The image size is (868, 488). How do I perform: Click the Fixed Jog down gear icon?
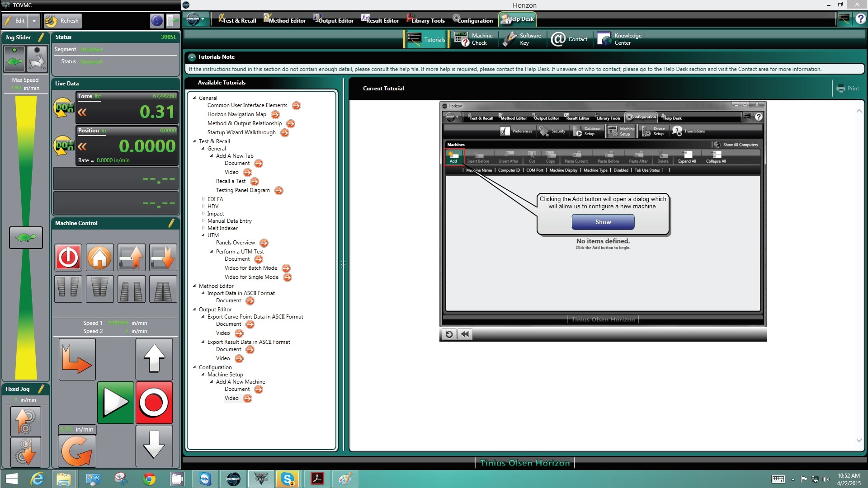(26, 452)
